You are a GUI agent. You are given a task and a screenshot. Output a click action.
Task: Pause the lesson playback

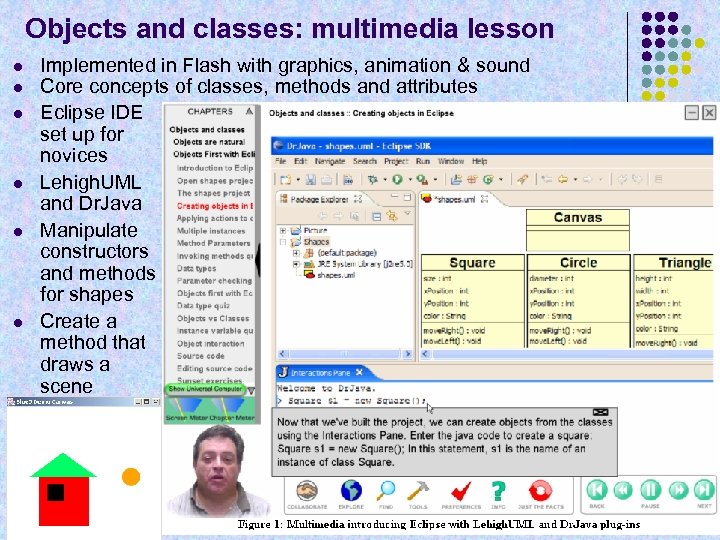650,490
